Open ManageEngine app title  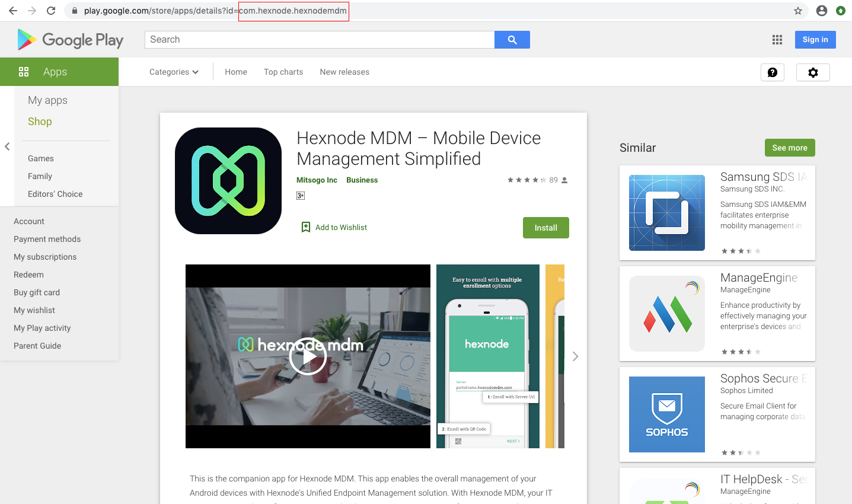pos(759,277)
